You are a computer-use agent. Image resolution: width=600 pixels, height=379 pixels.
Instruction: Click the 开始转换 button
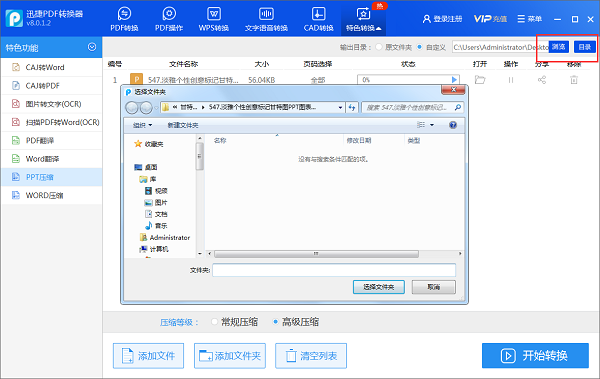point(535,356)
